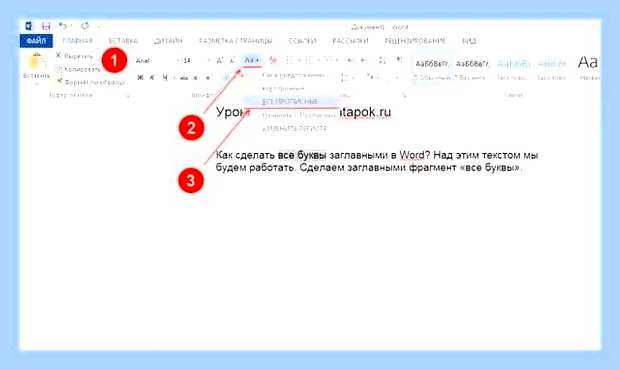The height and width of the screenshot is (370, 620).
Task: Click Вырезать (cut) in the clipboard group
Action: [x=74, y=56]
